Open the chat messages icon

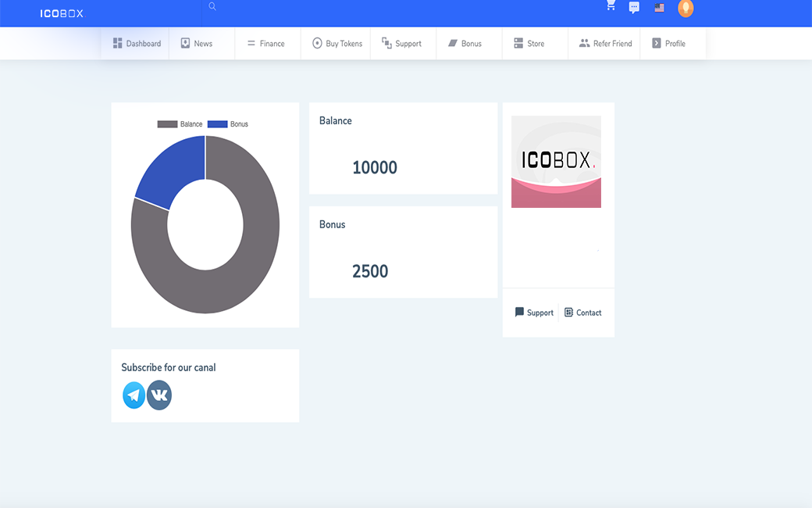(634, 7)
